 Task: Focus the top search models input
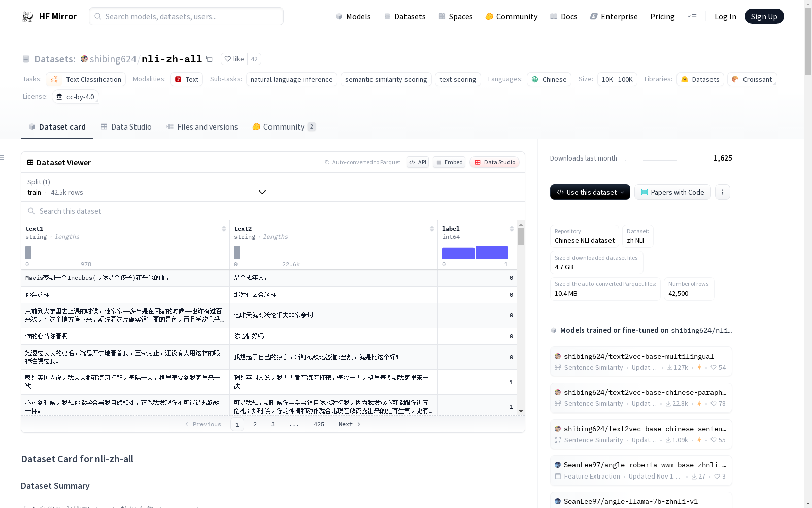pyautogui.click(x=186, y=16)
